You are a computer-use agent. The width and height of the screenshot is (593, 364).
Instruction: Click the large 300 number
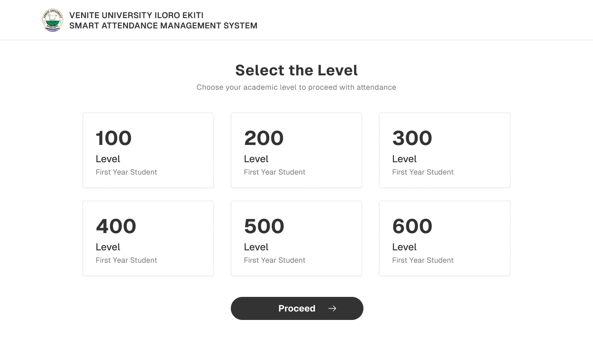[x=412, y=138]
